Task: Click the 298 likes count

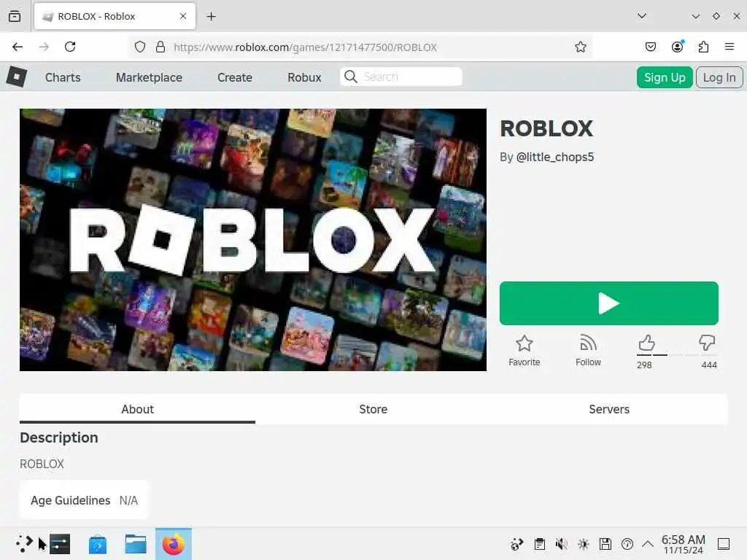Action: (644, 365)
